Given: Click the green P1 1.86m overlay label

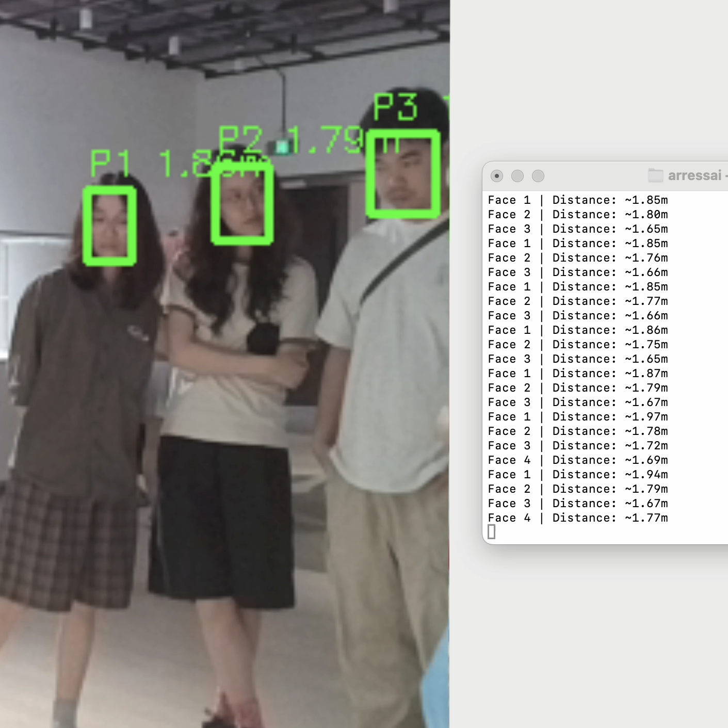Looking at the screenshot, I should (175, 163).
